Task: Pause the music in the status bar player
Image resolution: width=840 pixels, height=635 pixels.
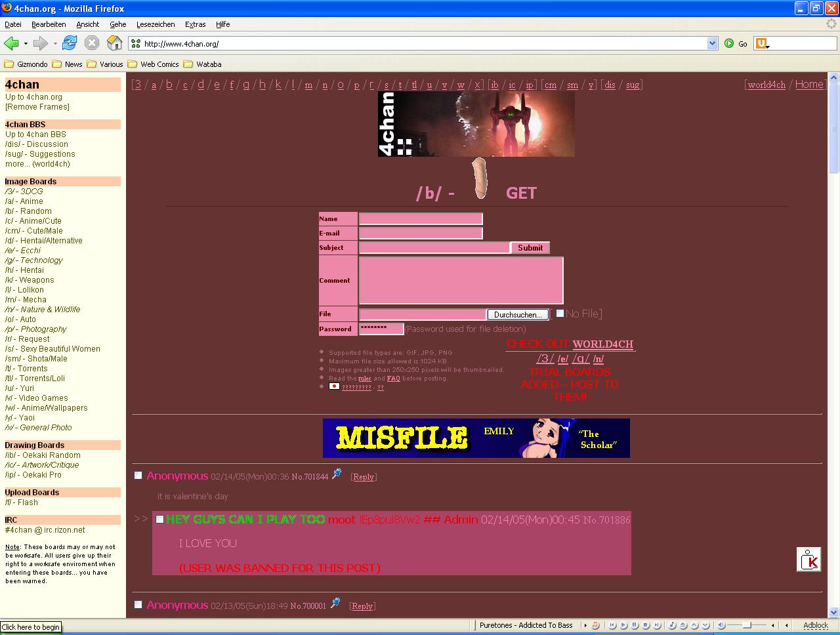Action: (635, 626)
